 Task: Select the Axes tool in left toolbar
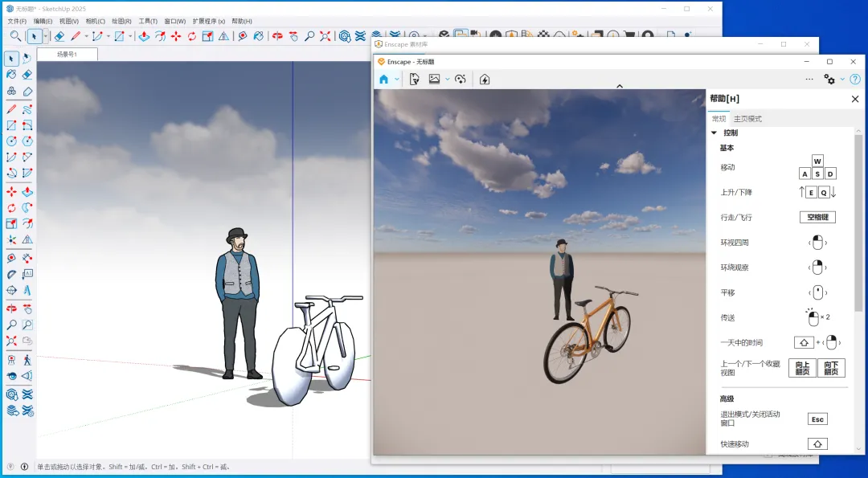(11, 239)
